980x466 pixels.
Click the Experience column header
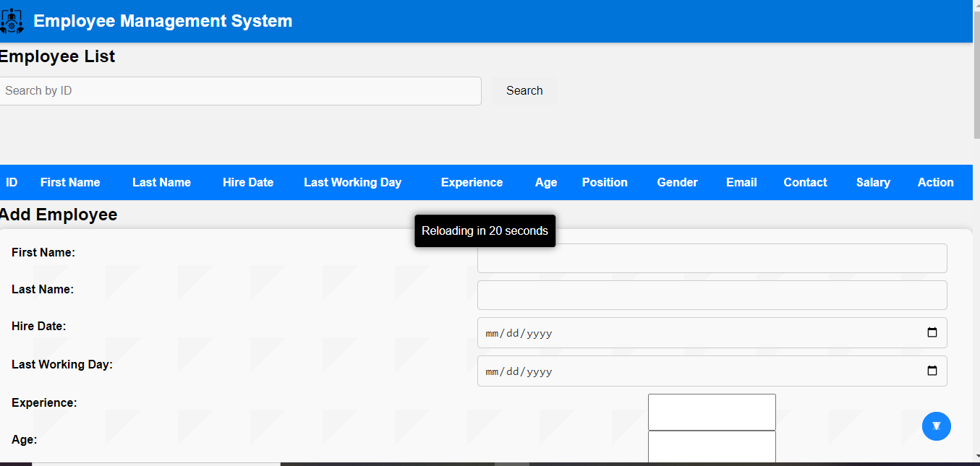click(472, 183)
